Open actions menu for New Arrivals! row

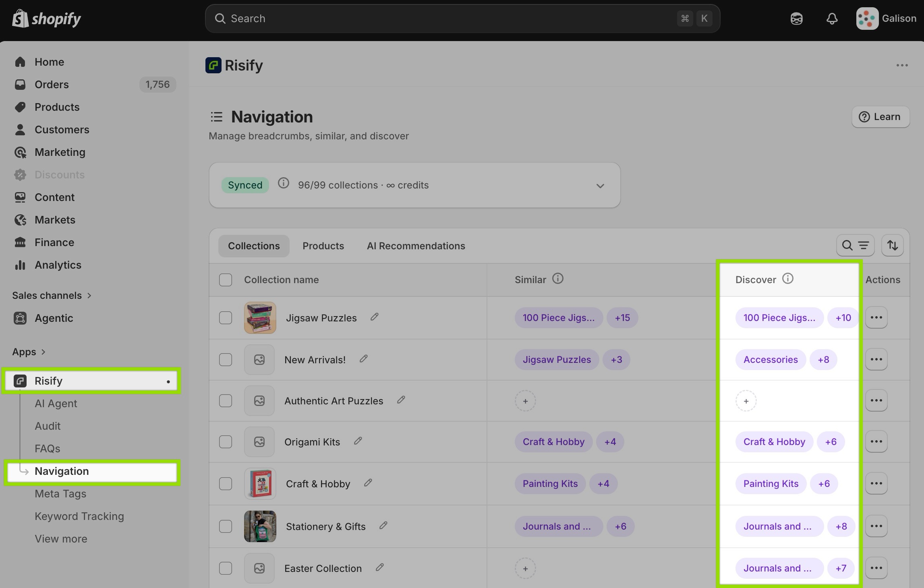tap(876, 360)
